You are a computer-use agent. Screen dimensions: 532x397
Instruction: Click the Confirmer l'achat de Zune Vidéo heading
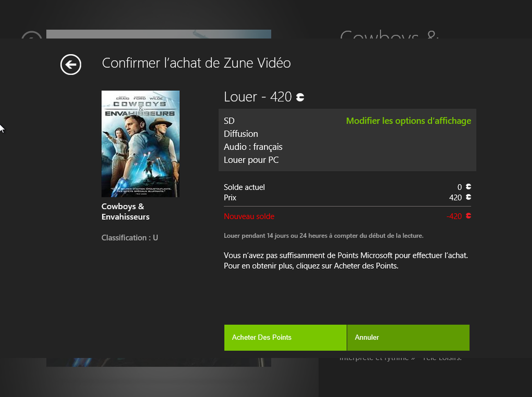coord(196,63)
